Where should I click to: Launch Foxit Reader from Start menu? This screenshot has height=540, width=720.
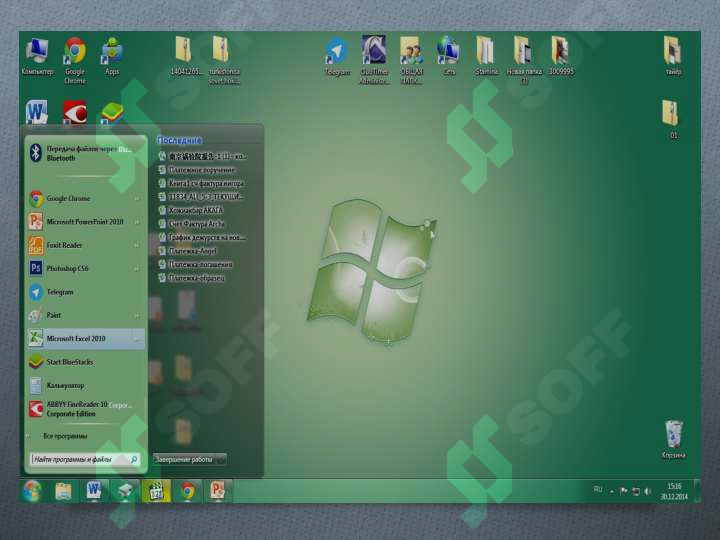pos(85,245)
